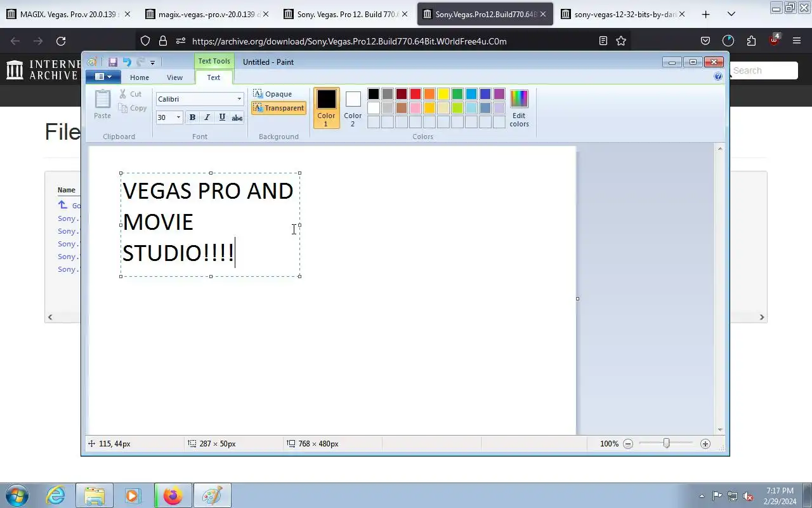Screen dimensions: 812x508
Task: Click the network tray icon
Action: point(733,496)
